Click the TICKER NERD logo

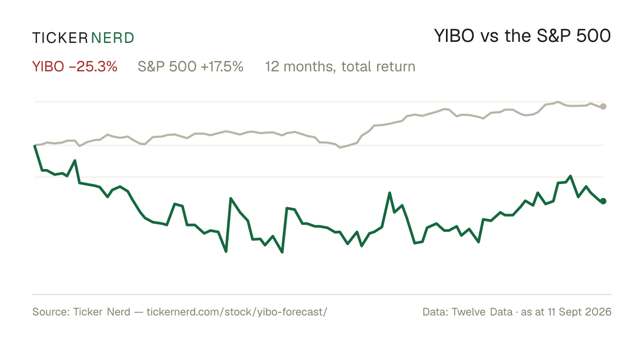(83, 38)
